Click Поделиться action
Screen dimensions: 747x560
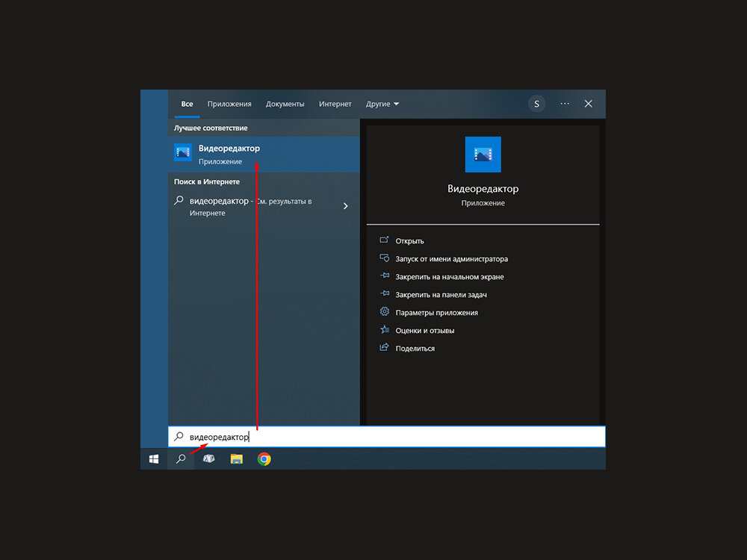coord(415,349)
